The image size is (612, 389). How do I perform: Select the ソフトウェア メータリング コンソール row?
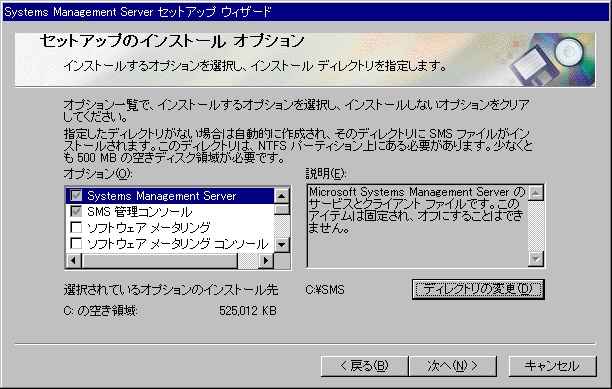170,243
